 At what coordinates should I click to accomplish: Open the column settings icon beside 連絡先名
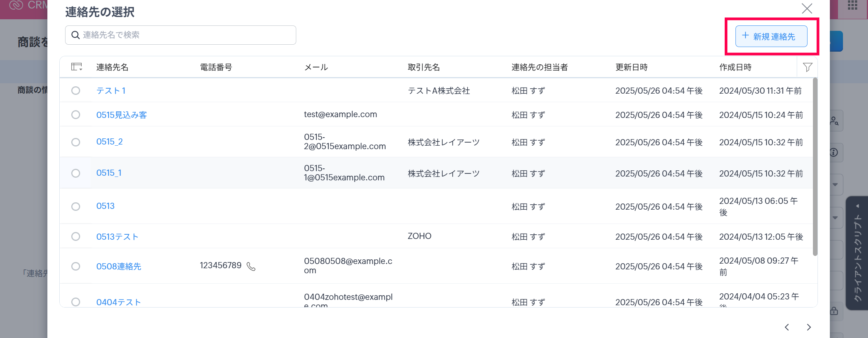[77, 67]
